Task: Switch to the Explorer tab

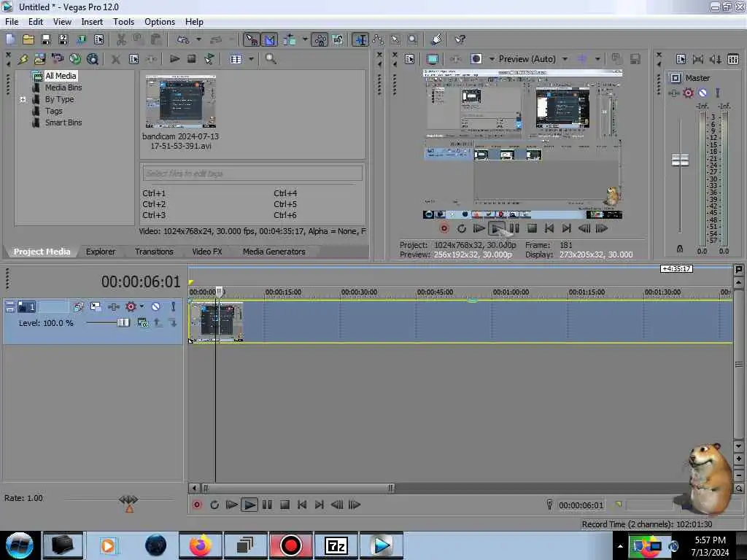Action: tap(101, 252)
